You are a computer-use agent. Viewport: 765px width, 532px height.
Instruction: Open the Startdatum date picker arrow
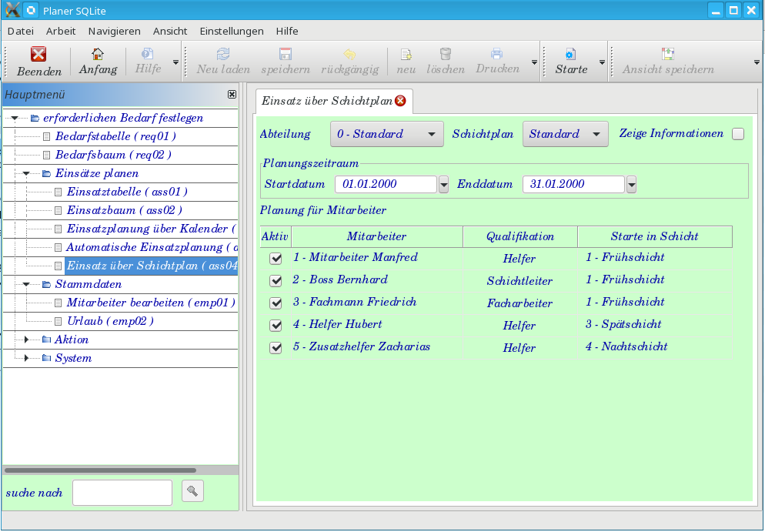(443, 185)
